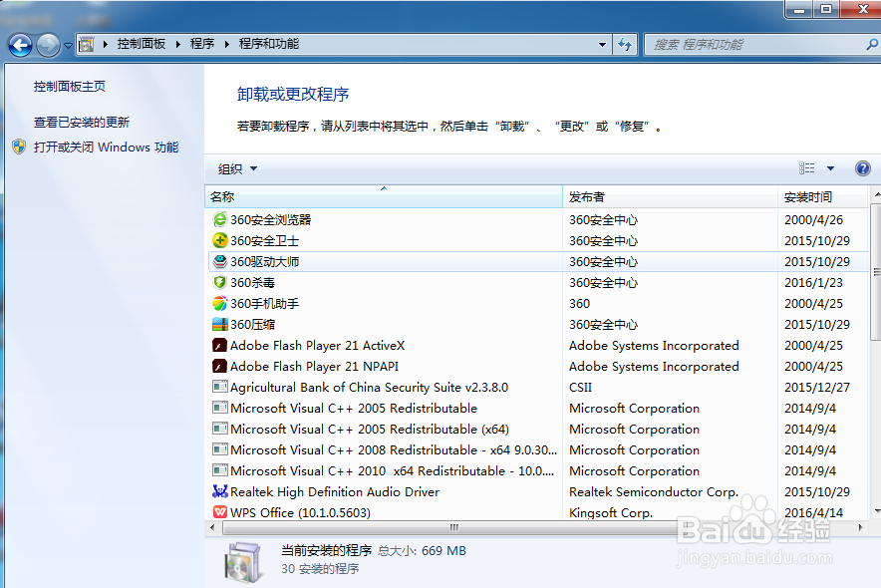Viewport: 881px width, 588px height.
Task: Click the refresh button beside address bar
Action: [x=624, y=45]
